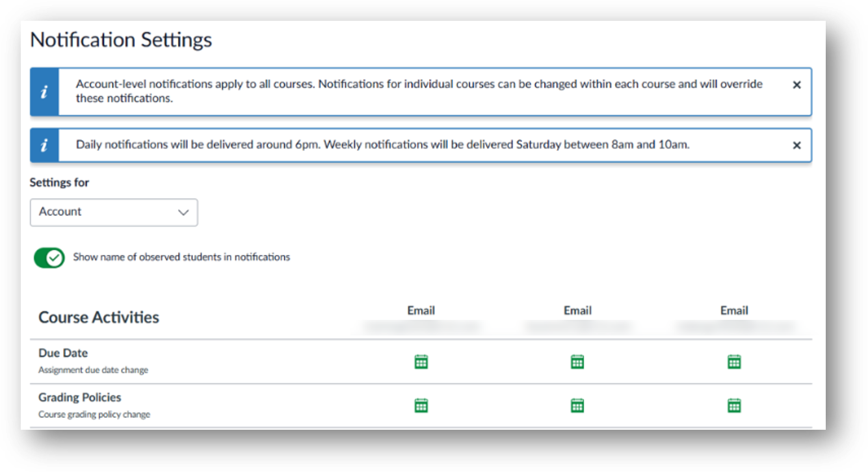
Task: Click the Grading Policies row label
Action: pos(80,397)
